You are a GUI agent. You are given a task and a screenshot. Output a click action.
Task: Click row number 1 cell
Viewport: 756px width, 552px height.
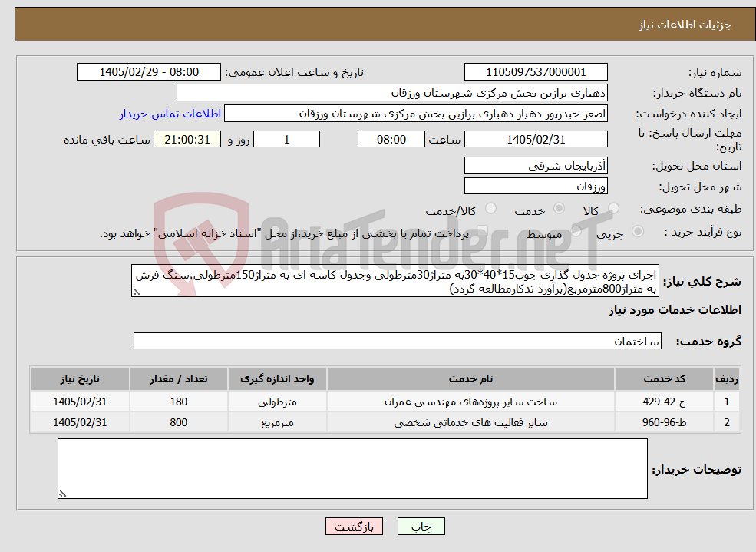(x=727, y=402)
